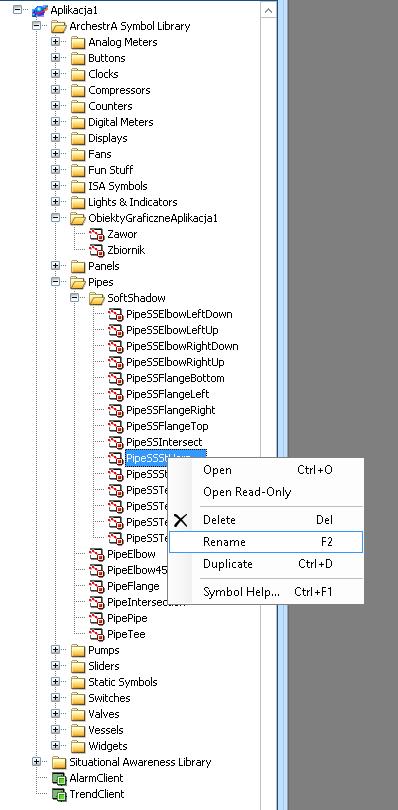
Task: Select the Fans folder label
Action: (100, 154)
